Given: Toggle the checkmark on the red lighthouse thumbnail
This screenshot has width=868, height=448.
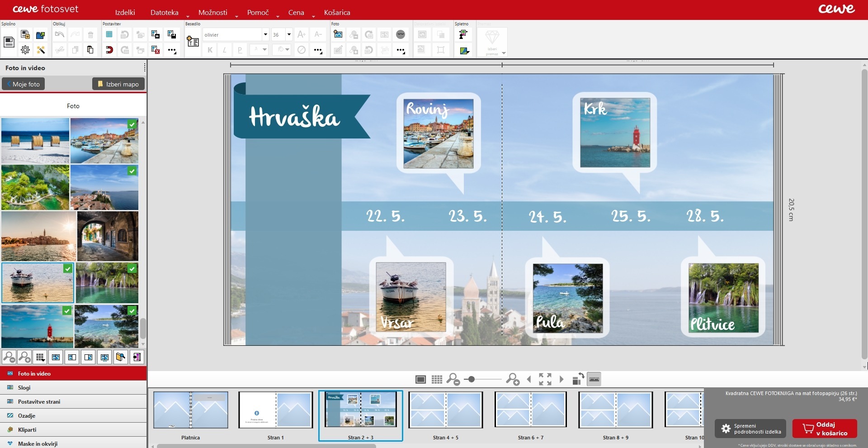Looking at the screenshot, I should click(67, 311).
